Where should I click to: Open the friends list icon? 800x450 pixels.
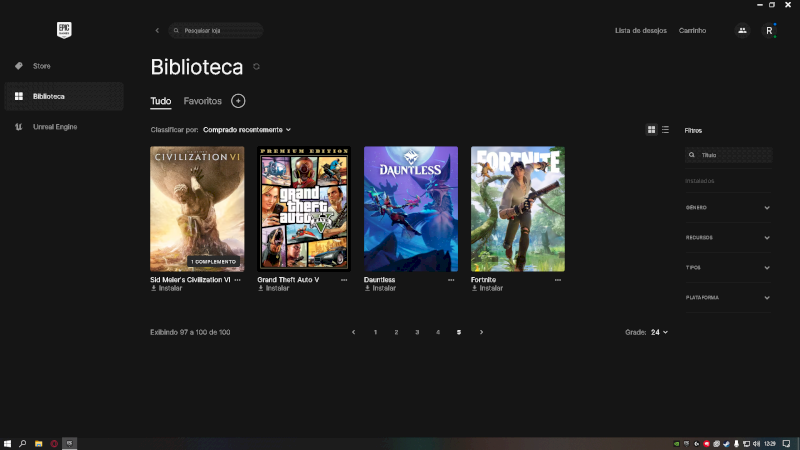tap(742, 31)
